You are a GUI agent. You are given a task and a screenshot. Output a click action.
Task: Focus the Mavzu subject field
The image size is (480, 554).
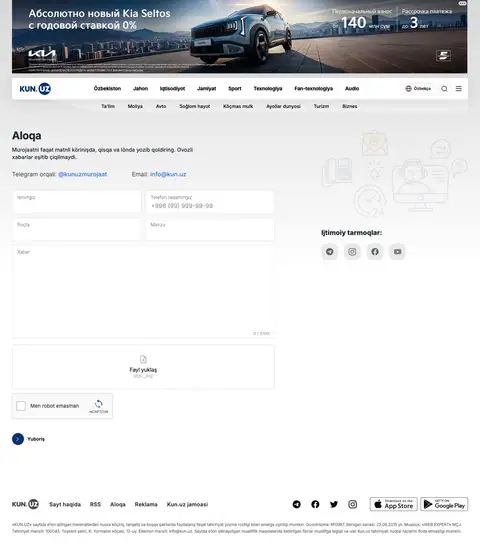click(210, 229)
